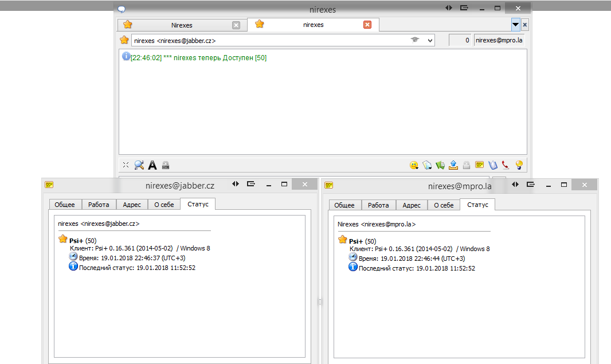Image resolution: width=611 pixels, height=364 pixels.
Task: Click 'Последний статус: 19.01.2018 11:52:52' in jabber.cz window
Action: pos(137,268)
